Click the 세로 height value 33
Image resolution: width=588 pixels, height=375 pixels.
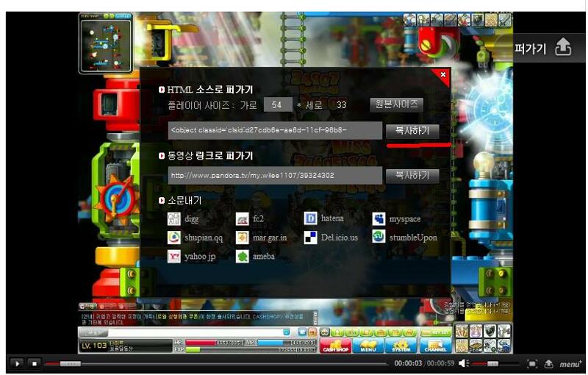[x=341, y=105]
